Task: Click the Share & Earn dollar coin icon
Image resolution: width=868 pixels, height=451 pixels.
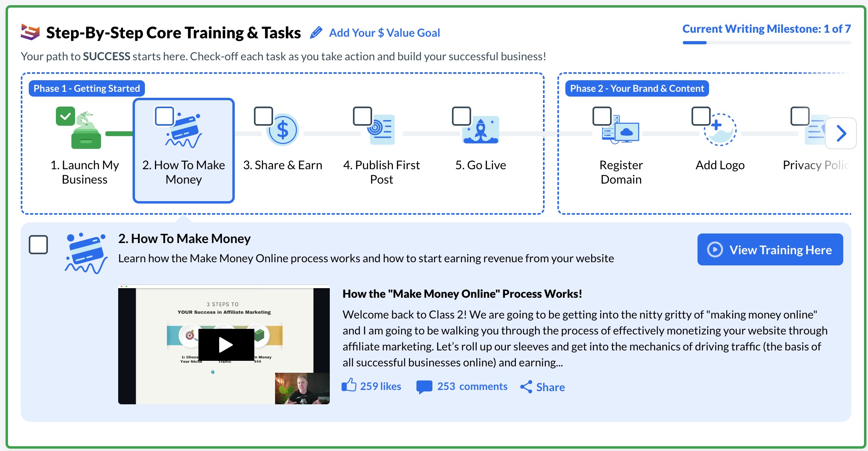Action: (x=283, y=130)
